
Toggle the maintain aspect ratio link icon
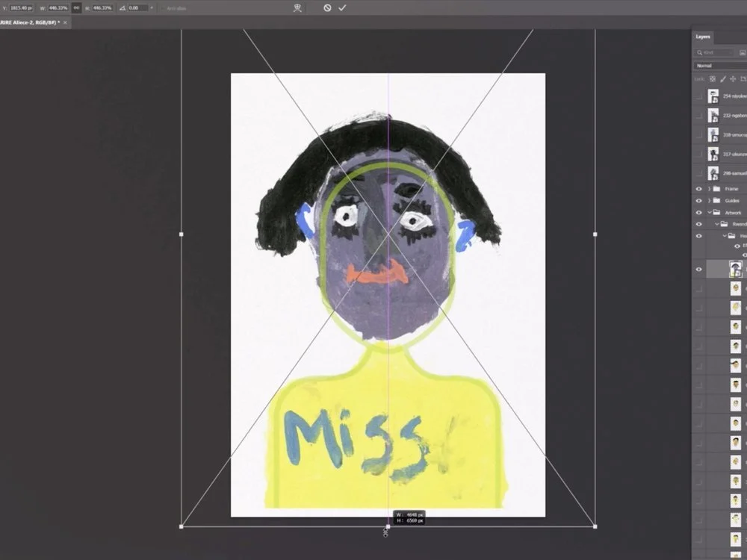point(76,7)
